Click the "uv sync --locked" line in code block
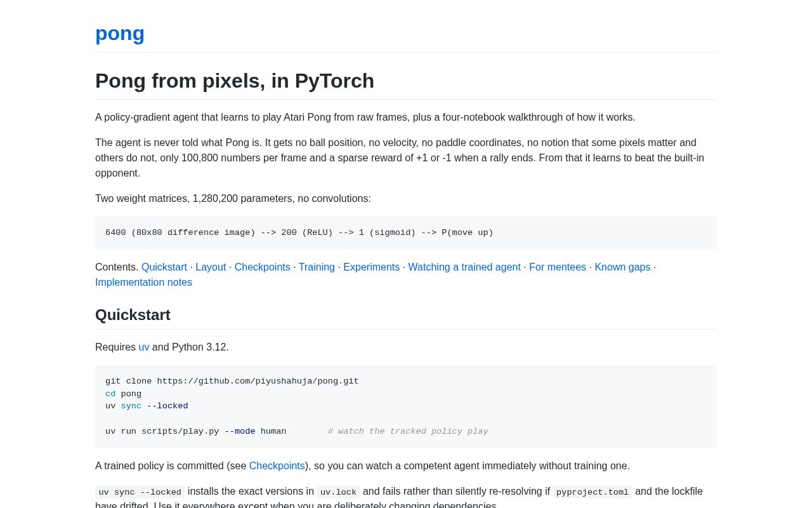Viewport: 812px width, 508px height. pyautogui.click(x=147, y=406)
